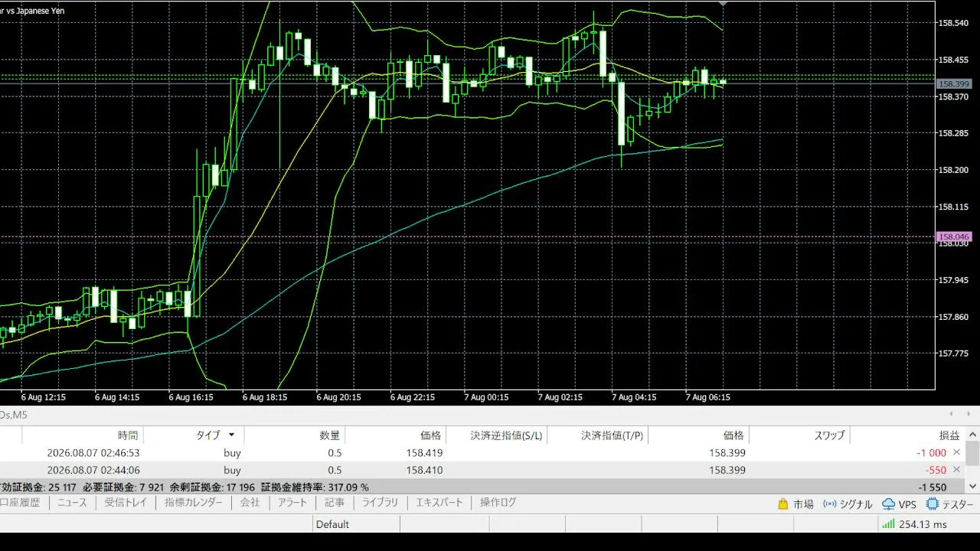Select the 2026.08.07 02:46:53 time cell
Screen dimensions: 980x551
click(x=93, y=452)
